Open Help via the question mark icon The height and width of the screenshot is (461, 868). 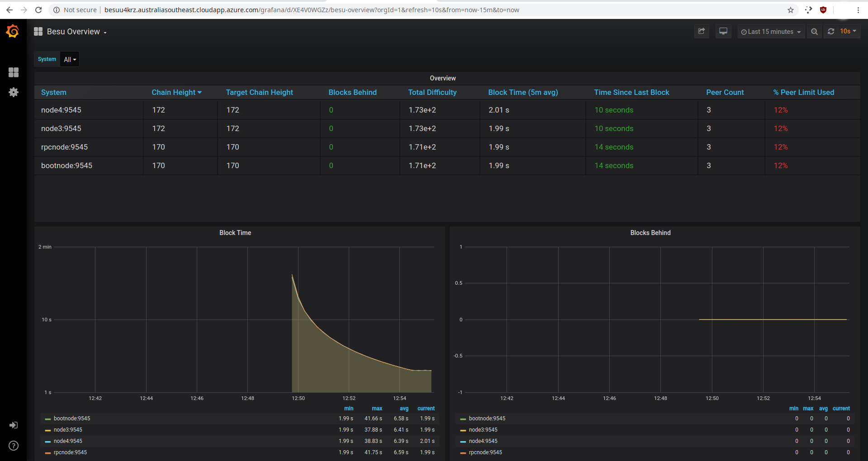click(14, 446)
